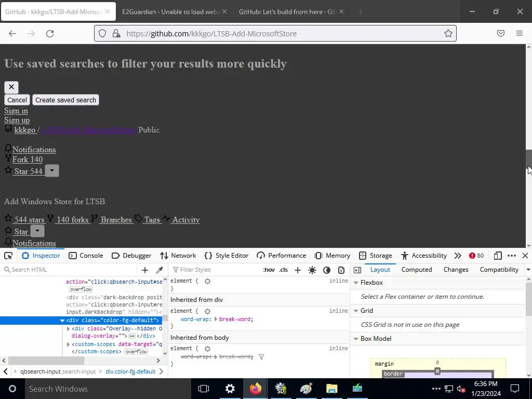Viewport: 532px width, 399px height.
Task: Expand the custom-scopes node
Action: (68, 344)
